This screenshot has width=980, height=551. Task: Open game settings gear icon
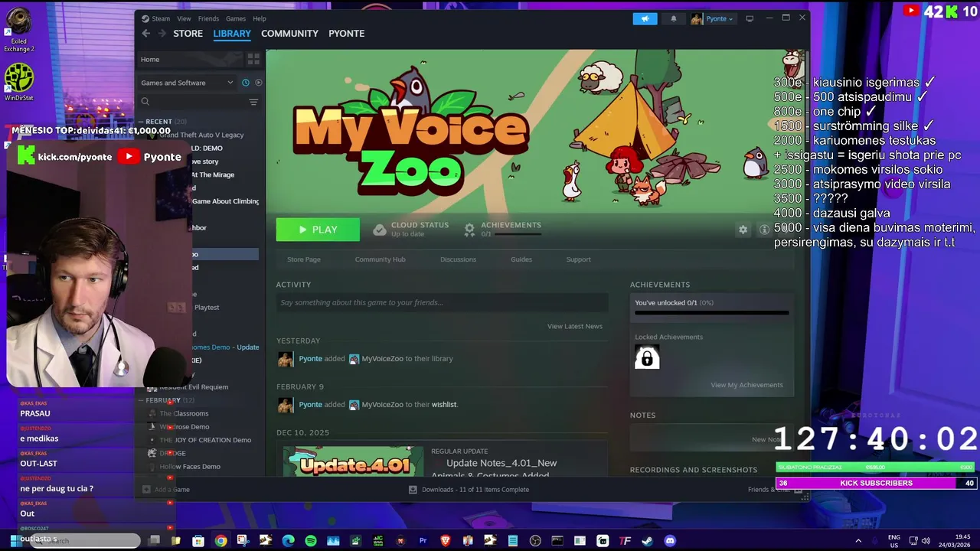click(x=743, y=230)
